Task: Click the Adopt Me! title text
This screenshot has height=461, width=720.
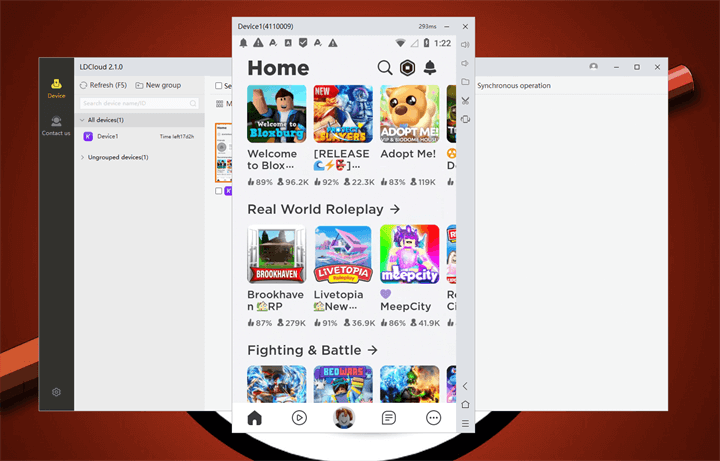Action: (408, 154)
